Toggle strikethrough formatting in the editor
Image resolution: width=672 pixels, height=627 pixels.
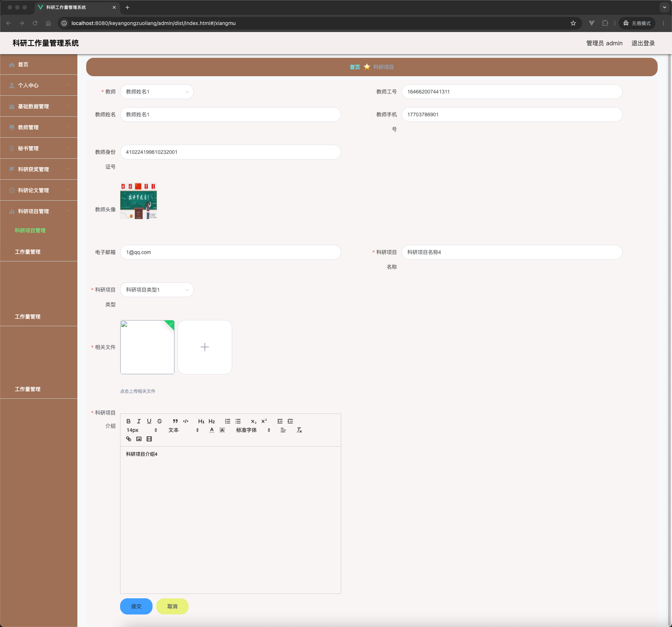[160, 421]
